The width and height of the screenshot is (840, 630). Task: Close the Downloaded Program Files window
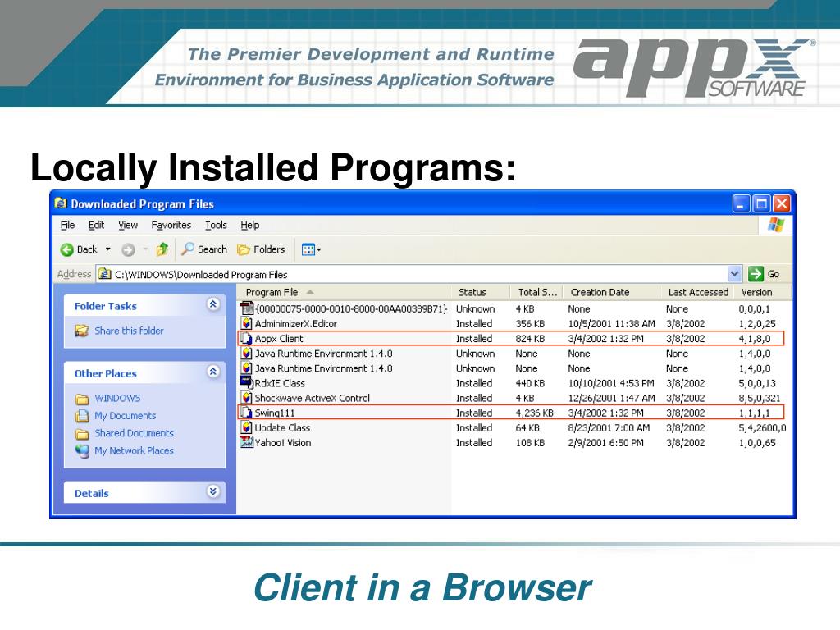click(781, 203)
